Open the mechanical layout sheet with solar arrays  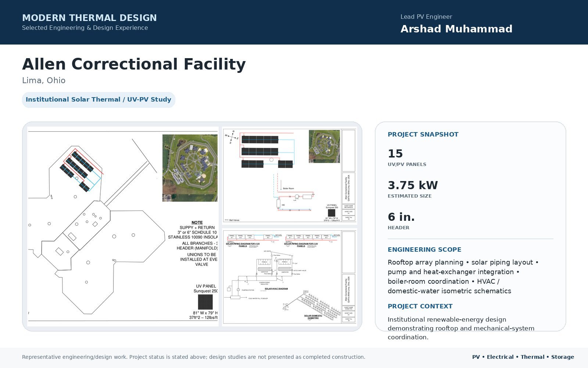click(289, 175)
